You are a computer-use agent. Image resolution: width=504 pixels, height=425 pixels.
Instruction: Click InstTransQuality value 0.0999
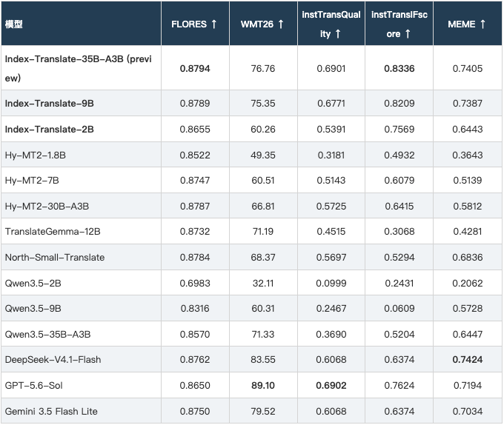click(331, 284)
